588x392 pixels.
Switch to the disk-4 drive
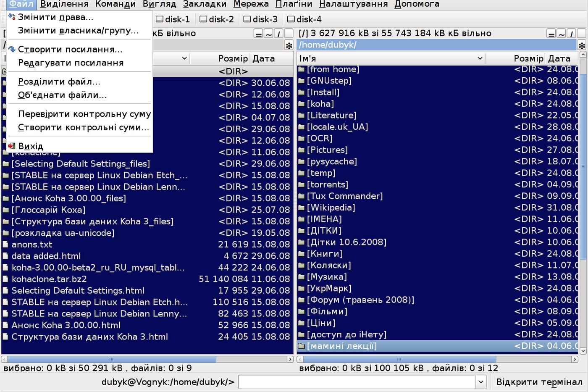tap(304, 19)
